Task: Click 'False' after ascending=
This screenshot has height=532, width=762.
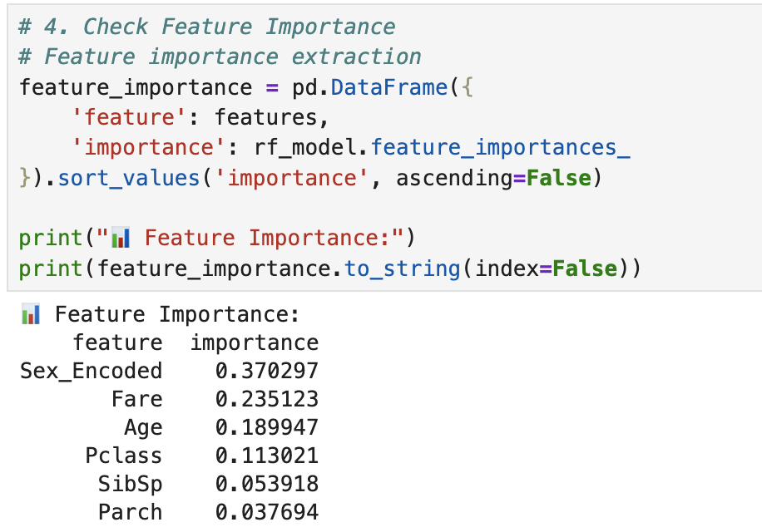Action: pos(559,178)
